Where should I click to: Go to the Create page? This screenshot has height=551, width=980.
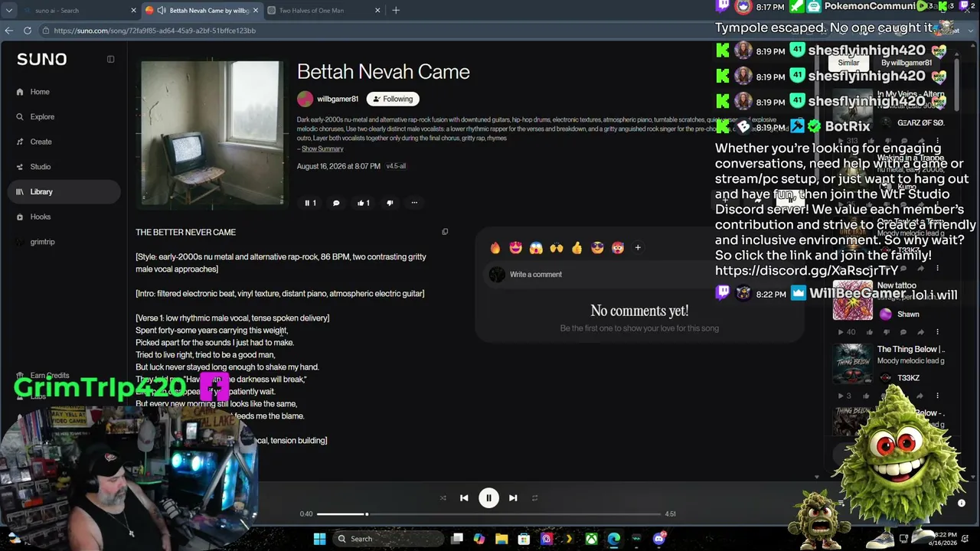click(x=41, y=142)
